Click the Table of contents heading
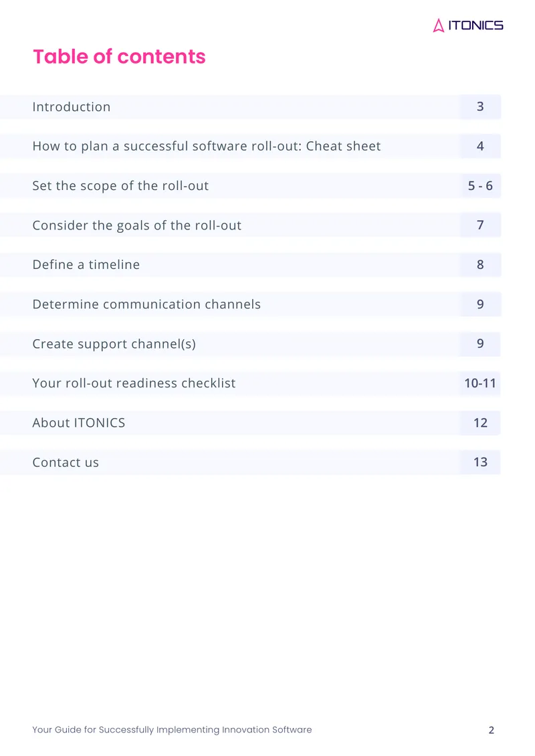The width and height of the screenshot is (535, 756). point(119,56)
